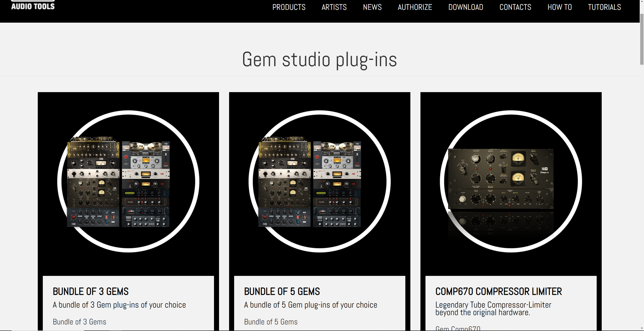The width and height of the screenshot is (644, 331).
Task: Click the HOW TO navigation link
Action: click(559, 7)
